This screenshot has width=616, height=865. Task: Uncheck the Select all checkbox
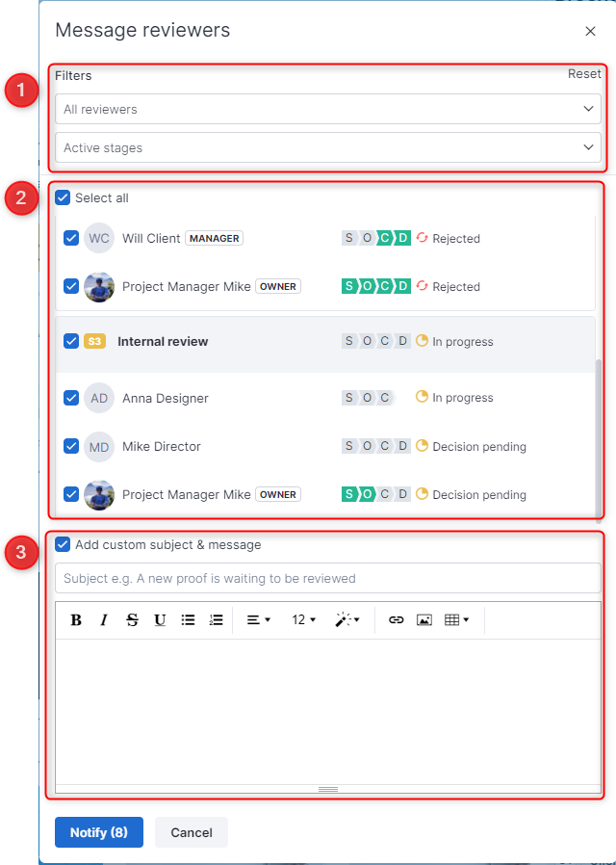pos(64,198)
